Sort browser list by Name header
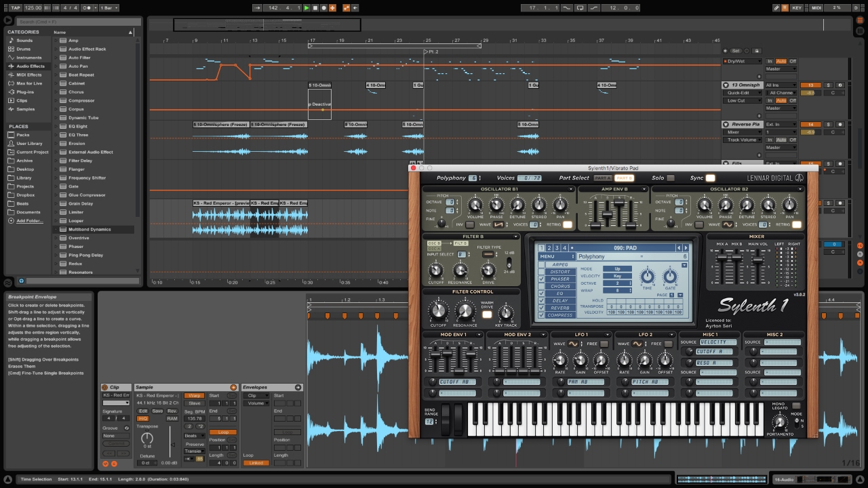 pyautogui.click(x=94, y=32)
